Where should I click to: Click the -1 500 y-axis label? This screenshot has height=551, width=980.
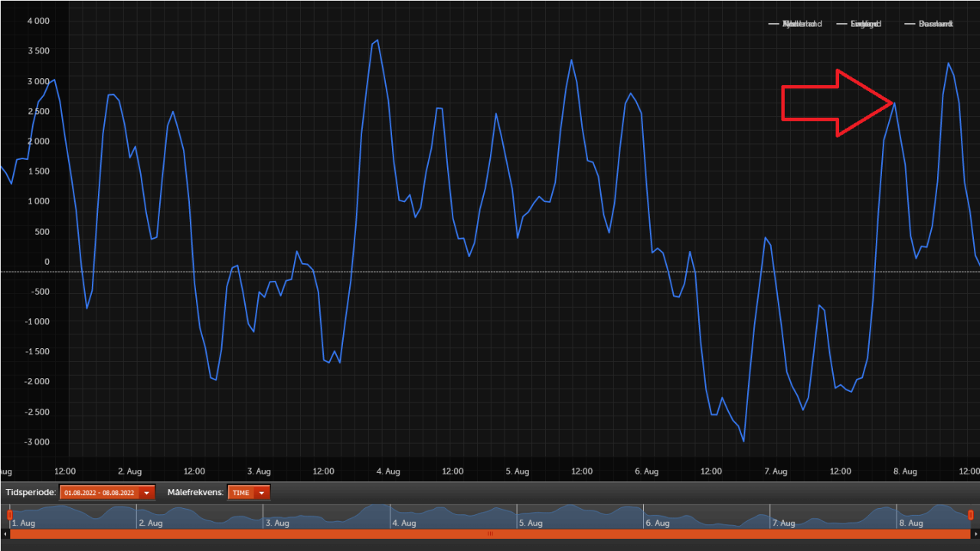point(37,352)
